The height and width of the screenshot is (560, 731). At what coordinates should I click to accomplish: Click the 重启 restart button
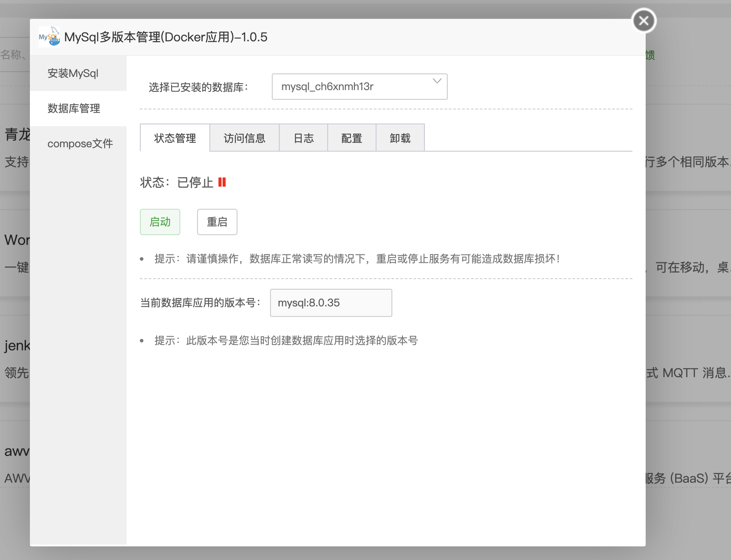click(x=217, y=222)
